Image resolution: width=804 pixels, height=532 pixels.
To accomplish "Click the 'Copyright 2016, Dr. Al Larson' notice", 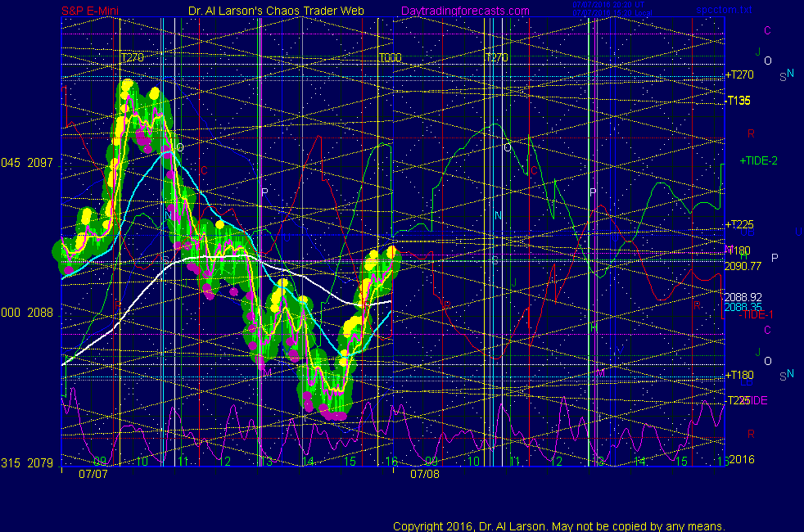I will pos(558,526).
